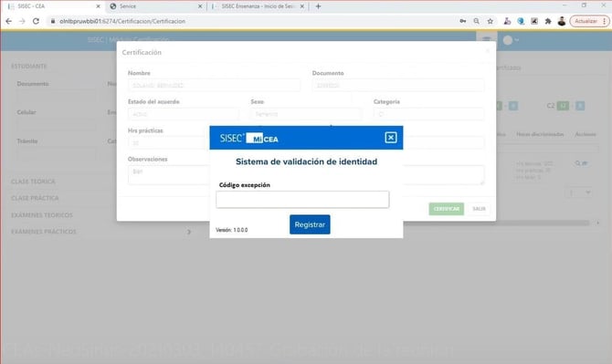612x364 pixels.
Task: Close the SISEC MiCEA identity validation dialog
Action: (391, 138)
